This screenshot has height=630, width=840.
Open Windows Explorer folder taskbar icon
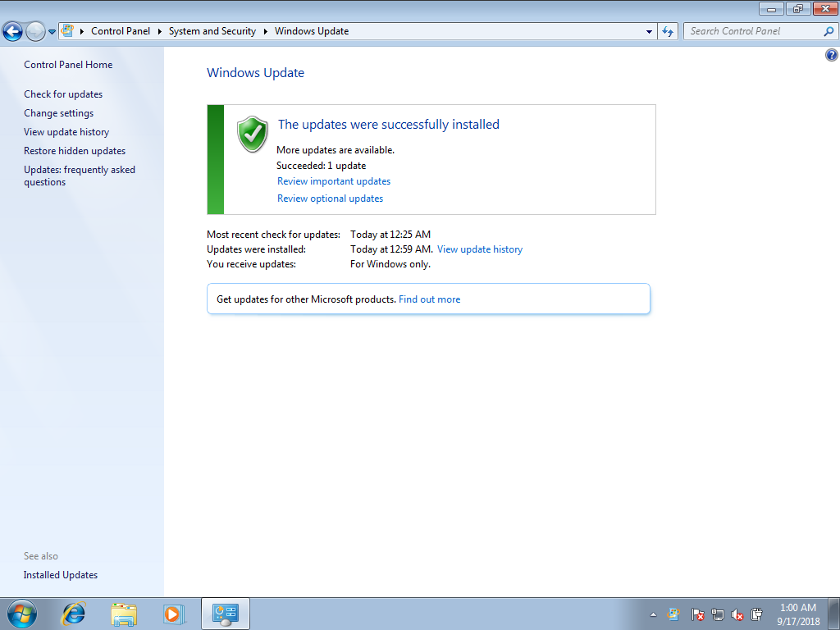point(124,614)
